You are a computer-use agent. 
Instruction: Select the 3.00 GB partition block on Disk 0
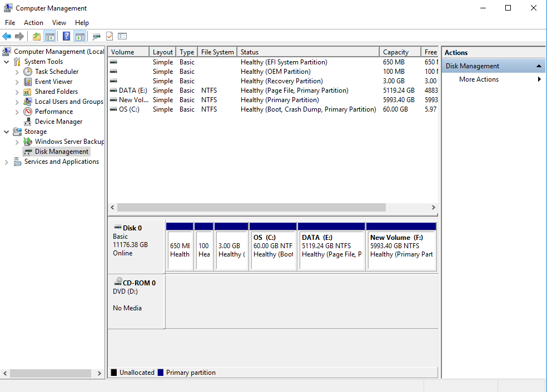click(x=231, y=247)
